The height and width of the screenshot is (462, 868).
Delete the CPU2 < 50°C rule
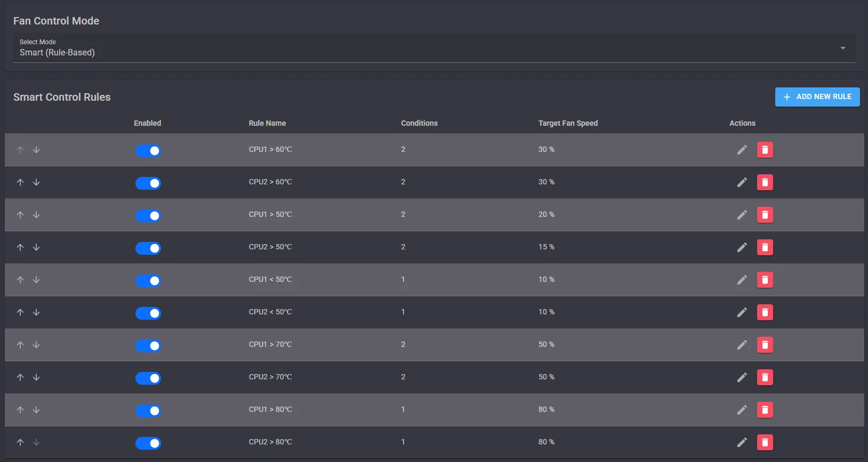[x=765, y=312]
